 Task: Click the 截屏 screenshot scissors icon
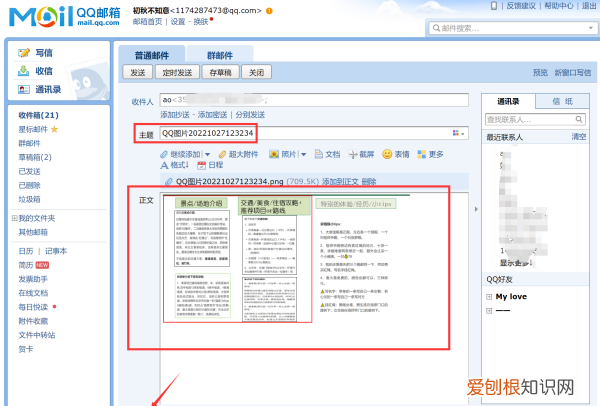coord(353,154)
